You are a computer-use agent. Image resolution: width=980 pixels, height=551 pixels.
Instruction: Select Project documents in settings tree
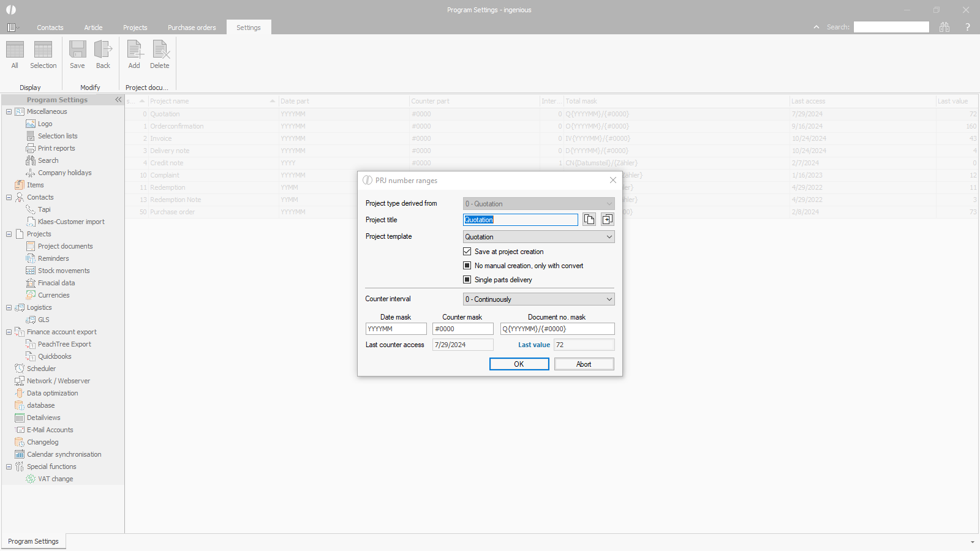[65, 246]
